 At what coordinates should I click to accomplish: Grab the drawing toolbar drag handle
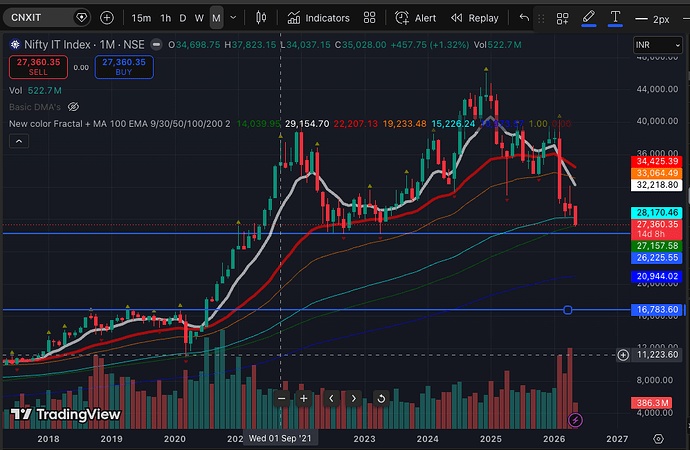pos(541,18)
